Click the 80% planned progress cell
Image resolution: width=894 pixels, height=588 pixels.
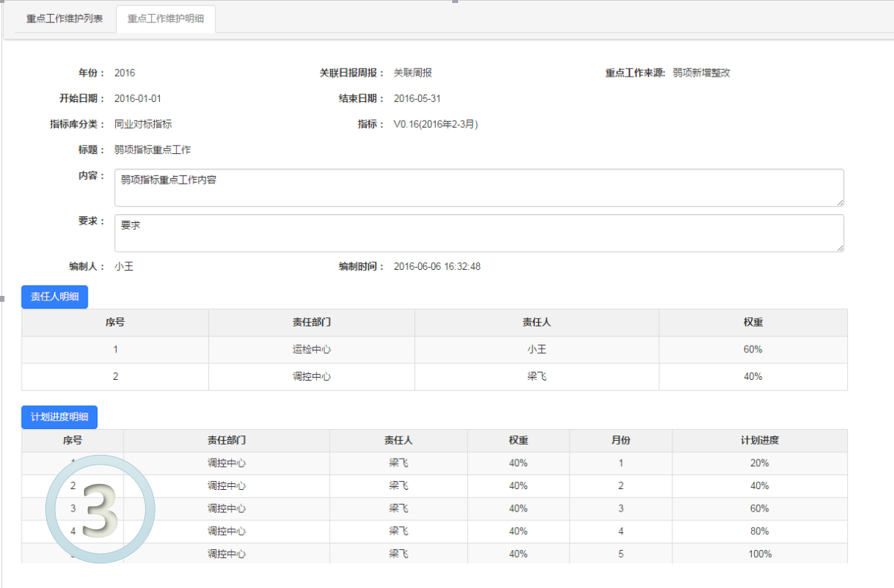coord(759,532)
